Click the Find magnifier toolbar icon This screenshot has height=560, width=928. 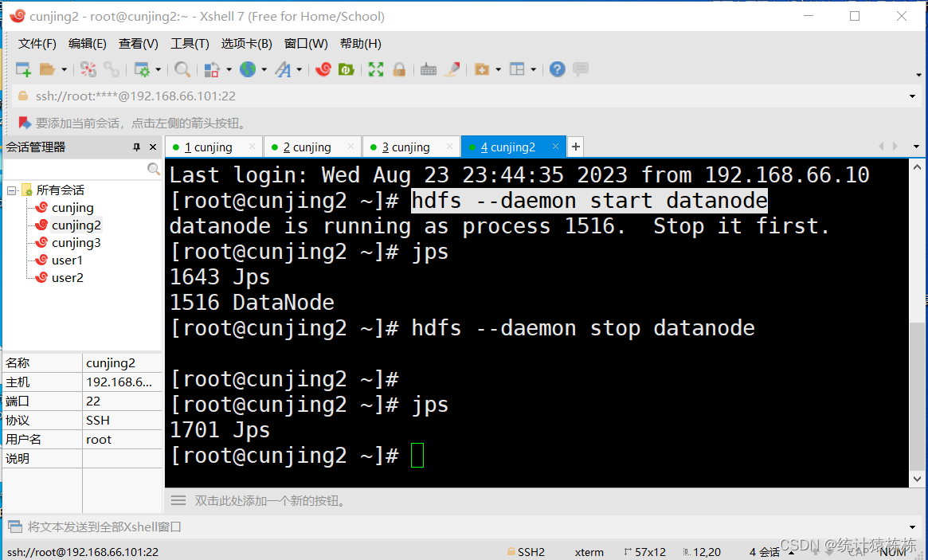[182, 69]
